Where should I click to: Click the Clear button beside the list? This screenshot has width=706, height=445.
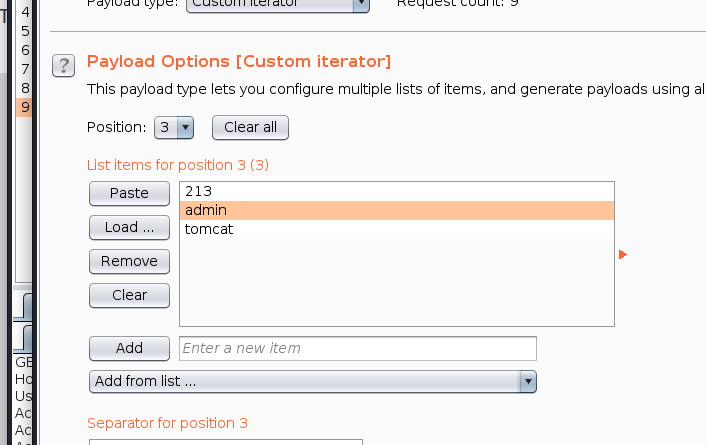tap(129, 295)
